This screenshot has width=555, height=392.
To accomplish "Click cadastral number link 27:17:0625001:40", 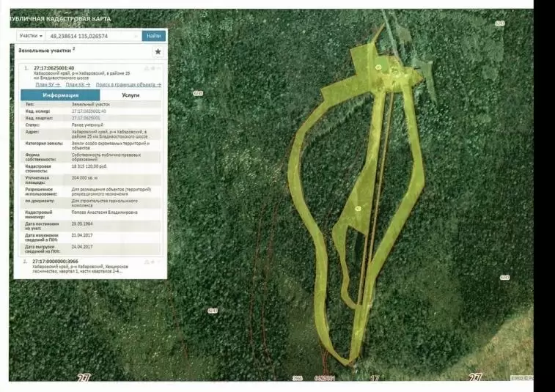I will 89,111.
